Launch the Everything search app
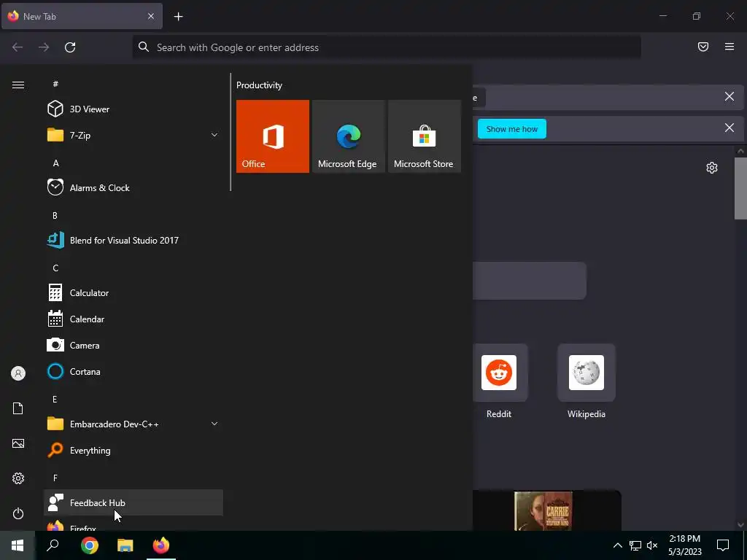Screen dimensions: 747x560 [133, 450]
